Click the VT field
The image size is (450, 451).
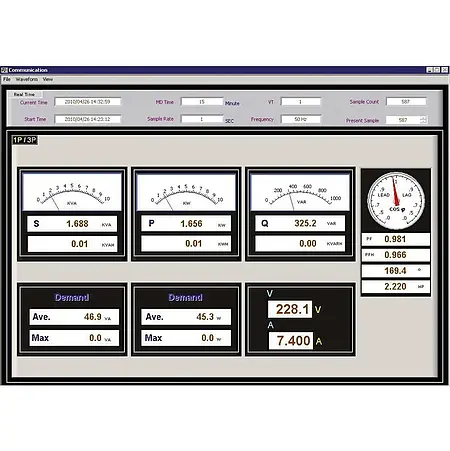301,102
